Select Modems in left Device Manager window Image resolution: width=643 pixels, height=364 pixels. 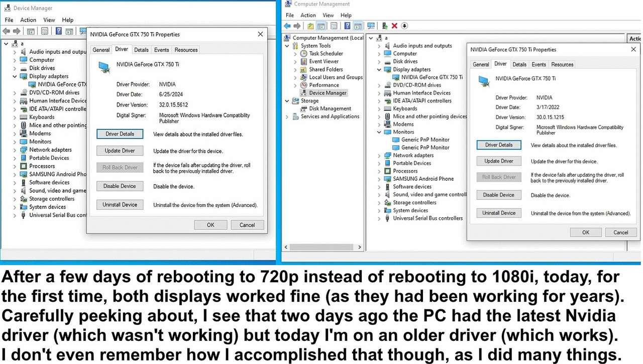40,134
